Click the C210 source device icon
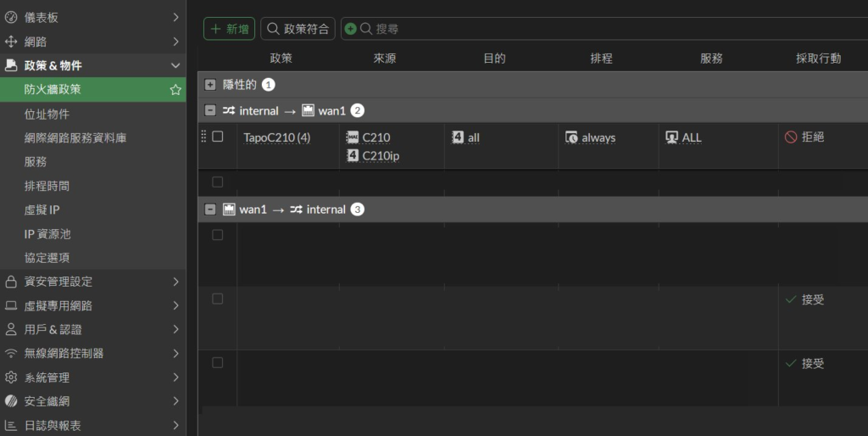This screenshot has height=436, width=868. click(x=353, y=137)
